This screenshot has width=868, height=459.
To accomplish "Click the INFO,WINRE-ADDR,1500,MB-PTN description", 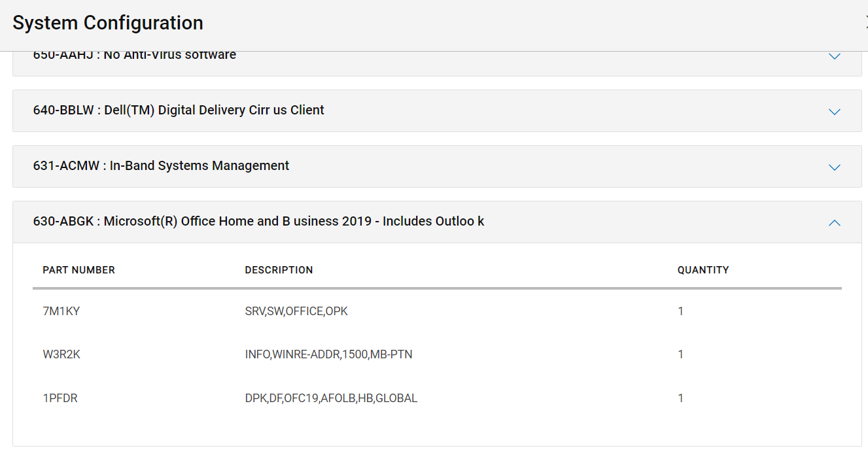I will pyautogui.click(x=328, y=354).
